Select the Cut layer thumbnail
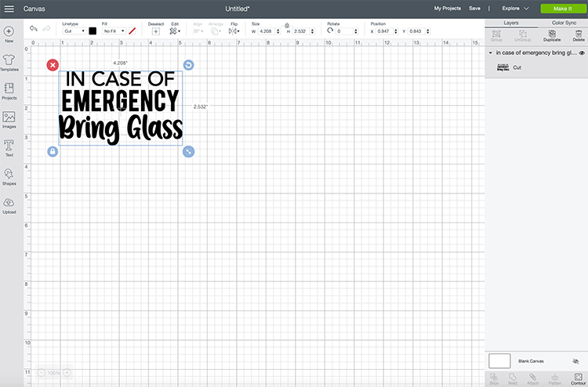 pyautogui.click(x=503, y=67)
